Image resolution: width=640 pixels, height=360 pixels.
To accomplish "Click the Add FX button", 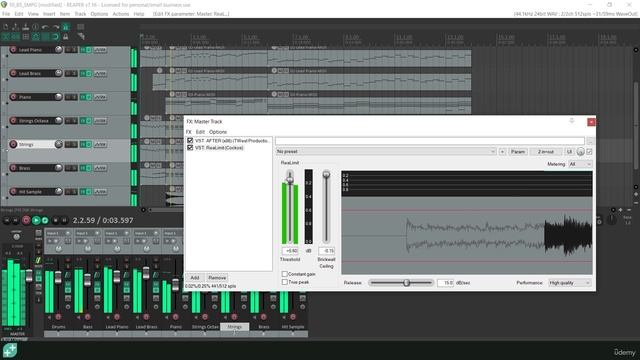I will [195, 278].
